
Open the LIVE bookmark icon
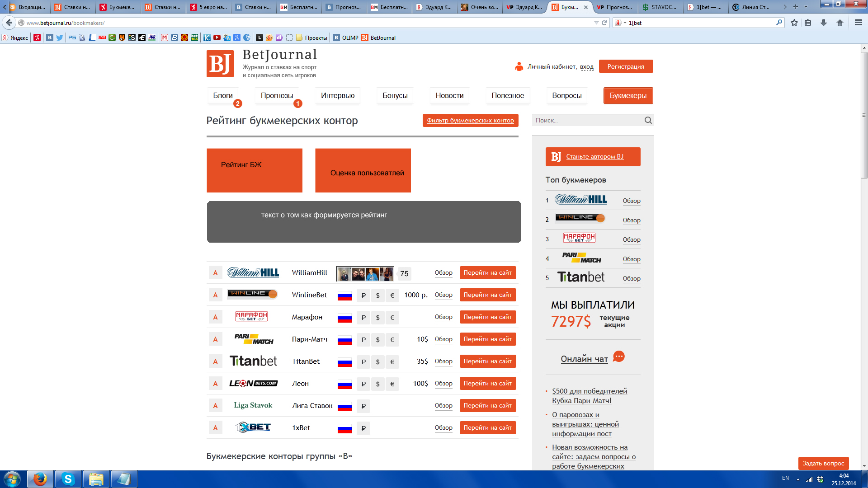[x=102, y=38]
